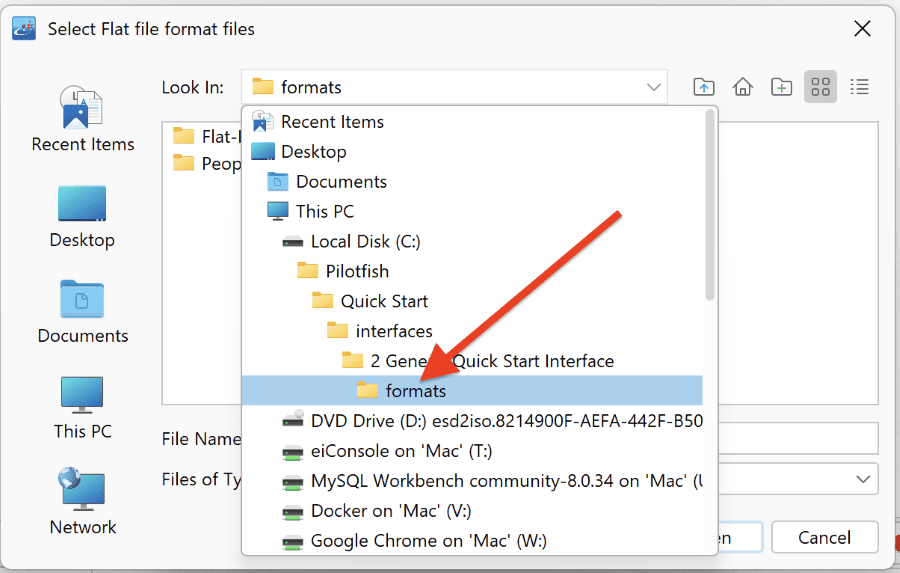
Task: Select Docker on 'Mac' (V:) drive
Action: click(x=472, y=510)
